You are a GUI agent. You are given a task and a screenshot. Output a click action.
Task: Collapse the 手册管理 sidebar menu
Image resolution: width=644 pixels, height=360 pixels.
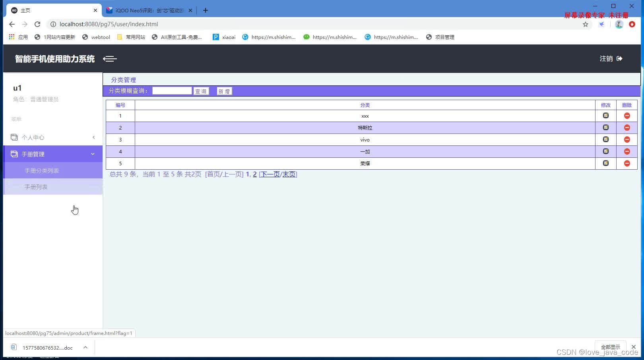tap(53, 154)
